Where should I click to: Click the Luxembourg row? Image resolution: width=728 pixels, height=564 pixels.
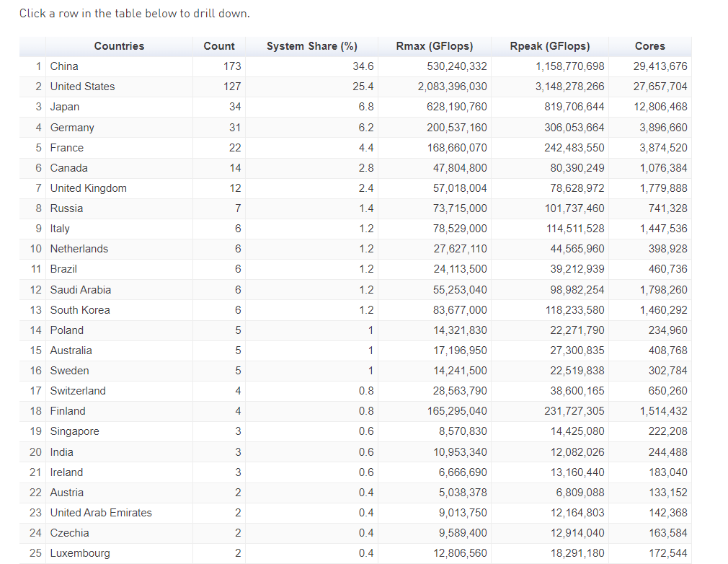80,553
